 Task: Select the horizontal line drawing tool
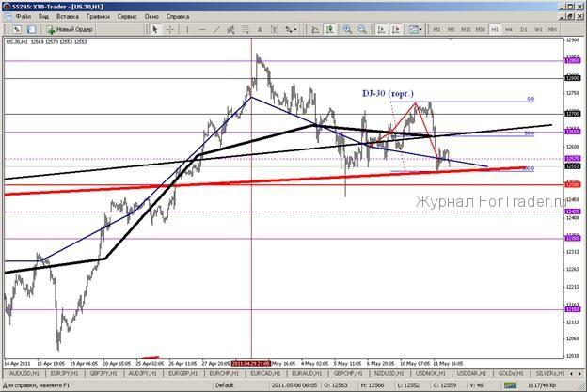pyautogui.click(x=202, y=29)
